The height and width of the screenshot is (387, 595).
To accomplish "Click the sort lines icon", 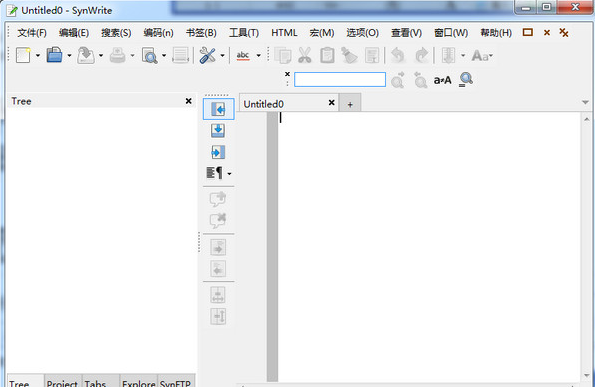I will click(448, 55).
